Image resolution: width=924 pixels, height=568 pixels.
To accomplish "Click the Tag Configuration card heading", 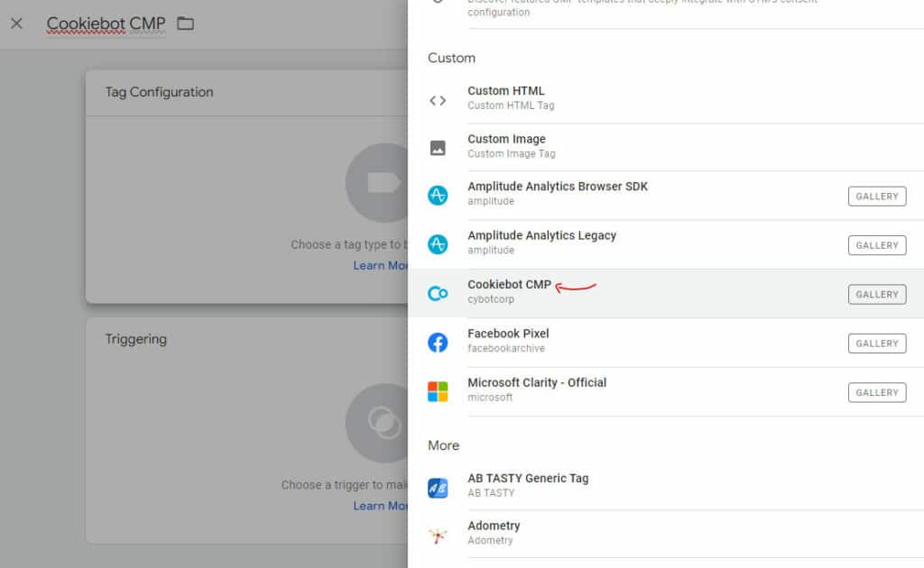I will tap(159, 92).
